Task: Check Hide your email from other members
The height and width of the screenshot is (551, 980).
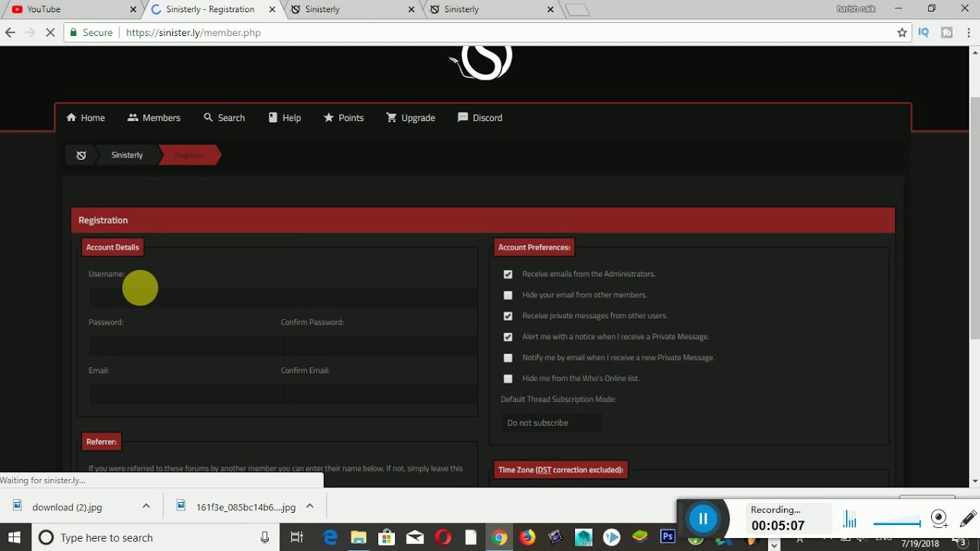Action: pos(508,295)
